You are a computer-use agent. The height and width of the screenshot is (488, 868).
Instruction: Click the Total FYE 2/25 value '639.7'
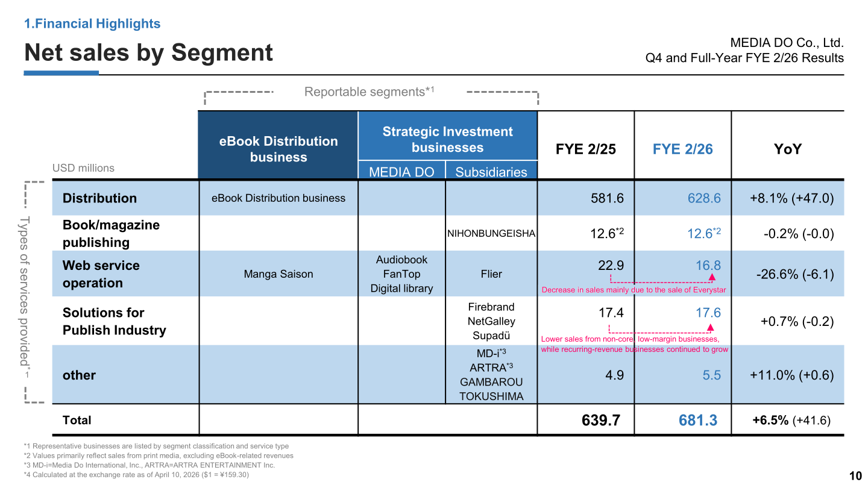(x=601, y=421)
